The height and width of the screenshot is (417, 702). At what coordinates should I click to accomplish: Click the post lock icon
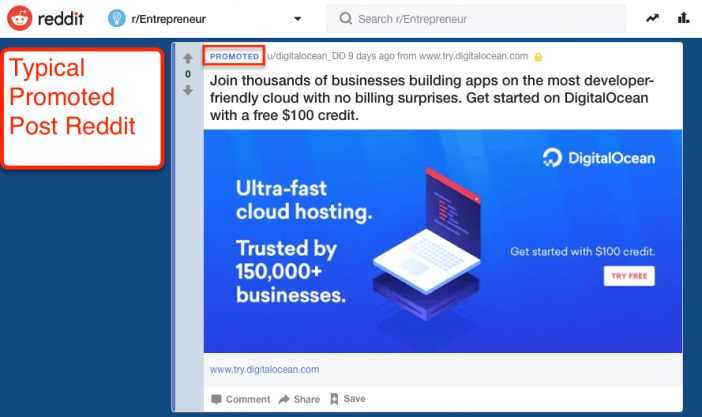tap(539, 57)
